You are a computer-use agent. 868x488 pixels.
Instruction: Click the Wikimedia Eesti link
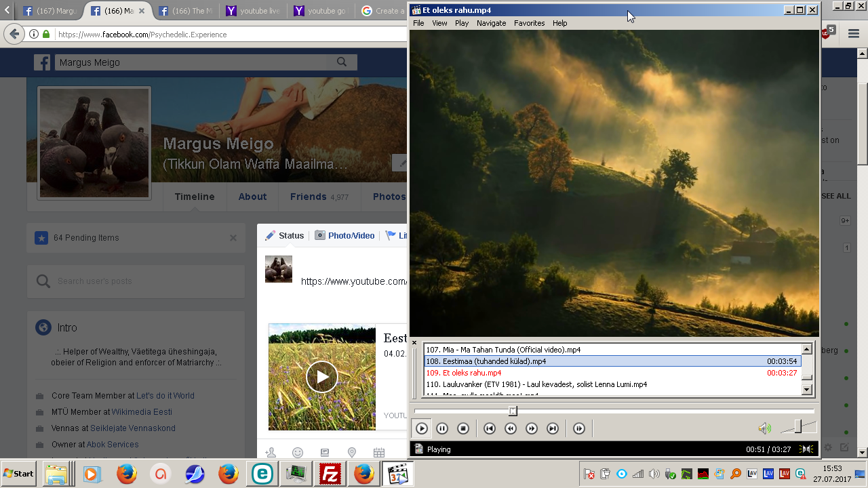[142, 411]
